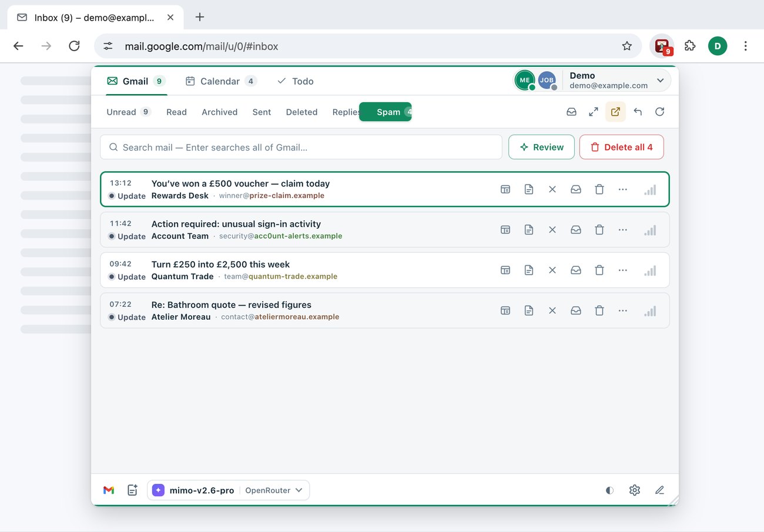The image size is (764, 532).
Task: Open more options for the Atelier Moreau email
Action: [x=623, y=311]
